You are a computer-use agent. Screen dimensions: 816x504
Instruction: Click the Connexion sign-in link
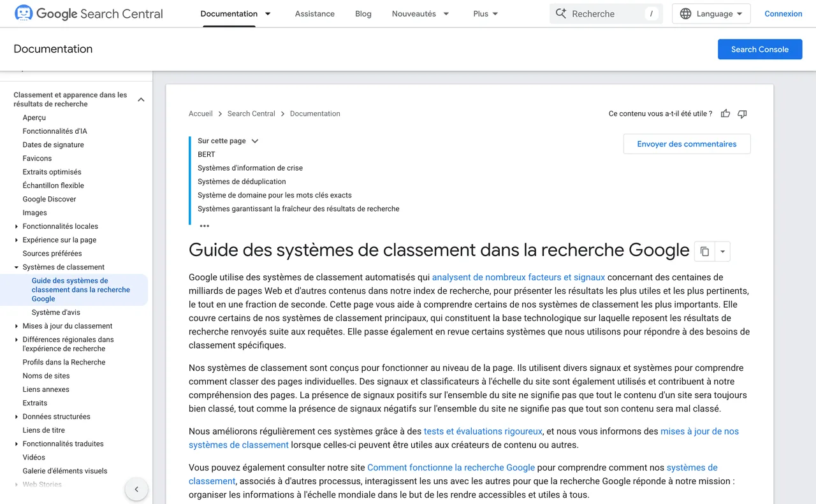[783, 13]
